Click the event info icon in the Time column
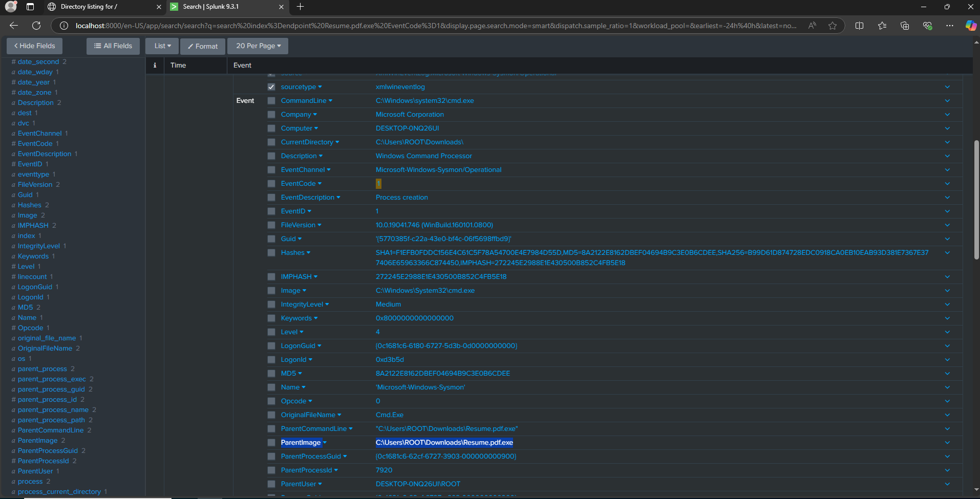 click(154, 65)
